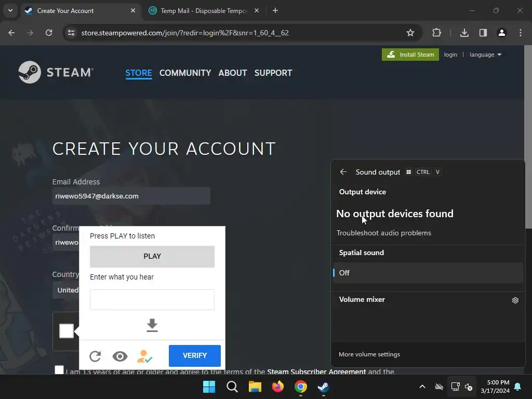Expand Chrome tab search dropdown
This screenshot has height=399, width=532.
(10, 10)
